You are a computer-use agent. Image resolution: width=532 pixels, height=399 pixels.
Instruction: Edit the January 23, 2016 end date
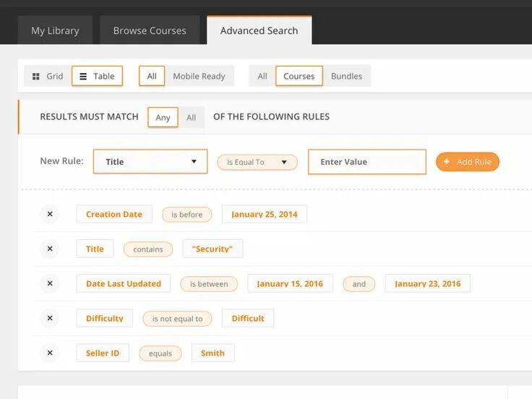[427, 283]
